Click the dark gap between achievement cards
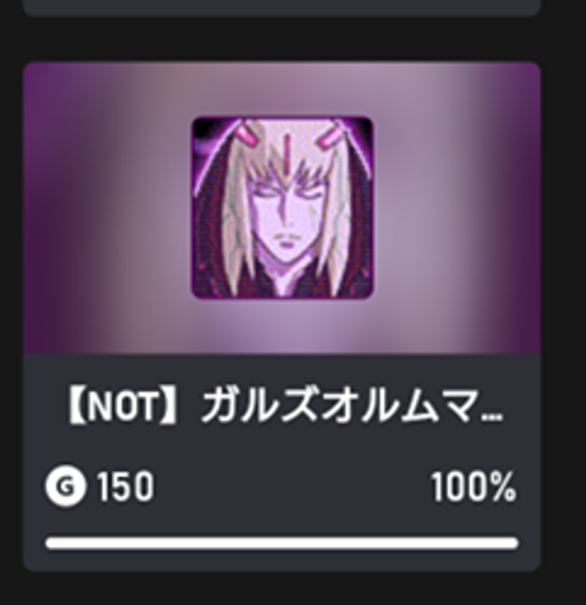Viewport: 586px width, 605px height. pyautogui.click(x=282, y=39)
